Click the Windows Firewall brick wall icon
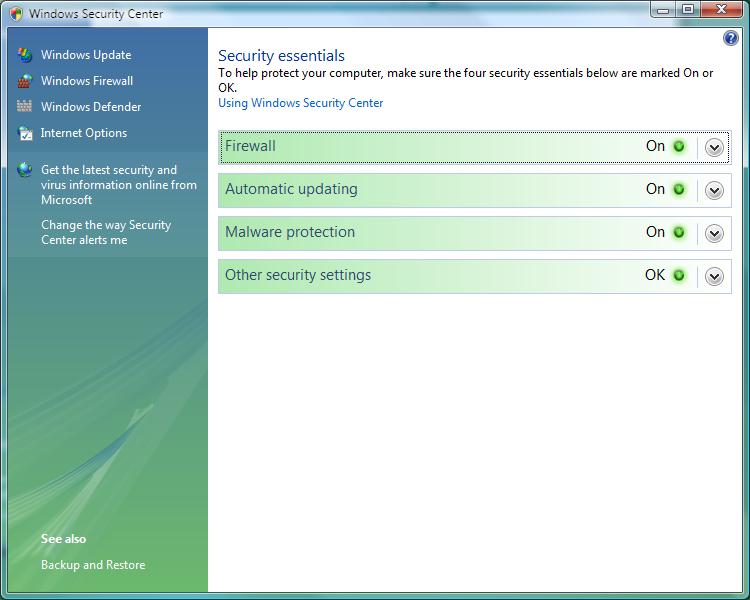 coord(25,81)
